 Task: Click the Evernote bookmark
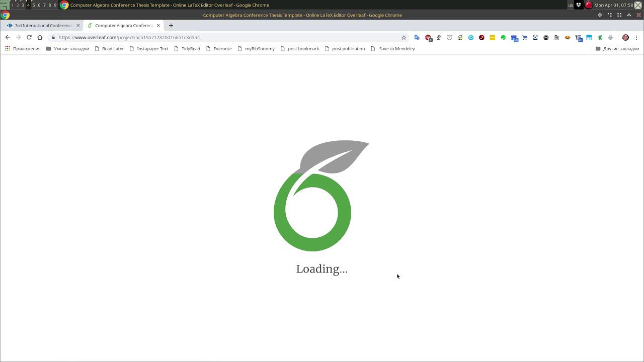pyautogui.click(x=219, y=49)
